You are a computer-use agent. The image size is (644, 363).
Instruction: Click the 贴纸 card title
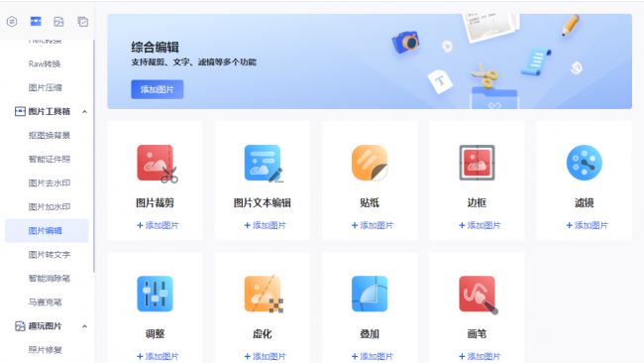pos(370,202)
